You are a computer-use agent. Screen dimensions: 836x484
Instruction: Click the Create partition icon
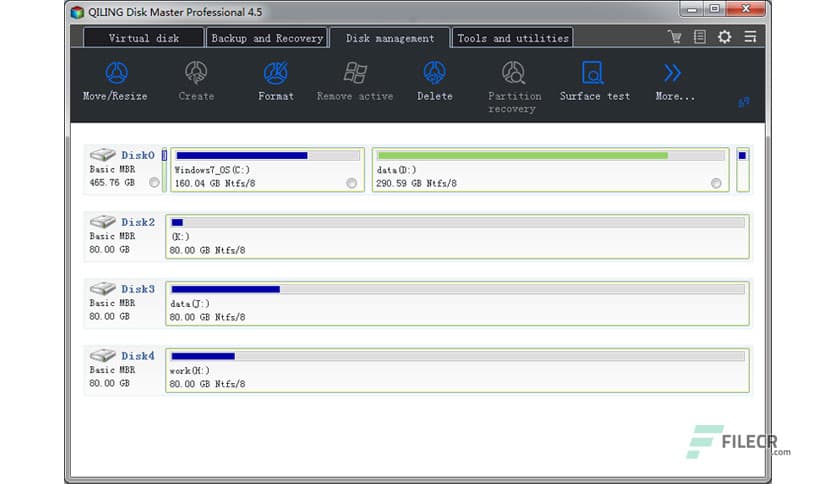196,73
